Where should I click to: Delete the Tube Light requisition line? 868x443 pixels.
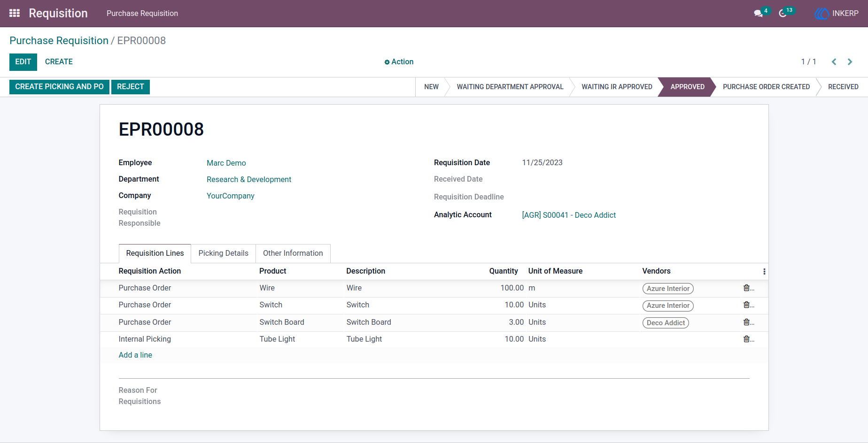746,339
